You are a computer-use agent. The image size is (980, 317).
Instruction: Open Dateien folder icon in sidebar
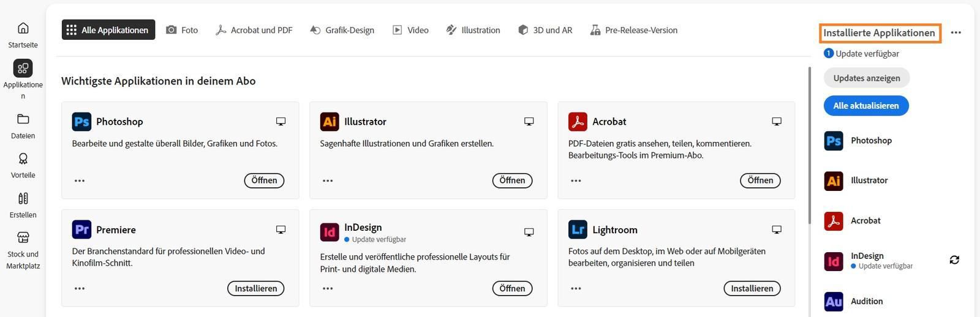23,119
